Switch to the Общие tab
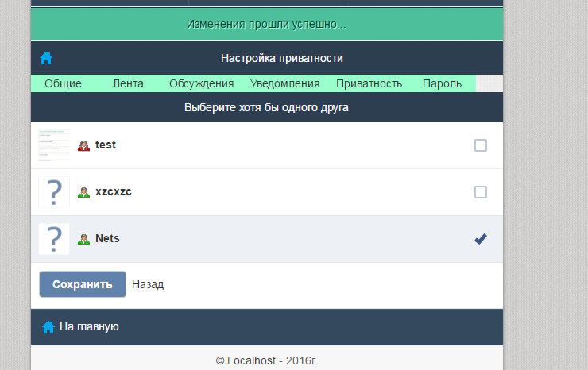 [63, 83]
